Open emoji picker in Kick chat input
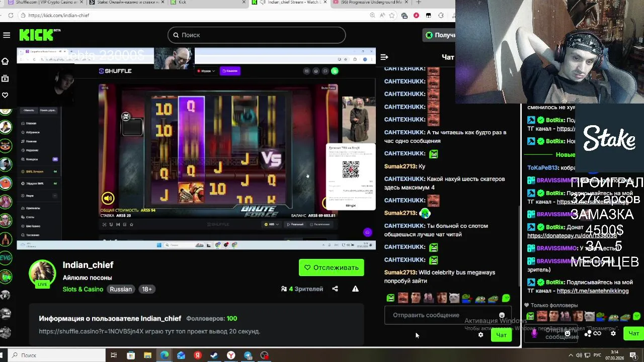Image resolution: width=644 pixels, height=362 pixels. coord(502,315)
